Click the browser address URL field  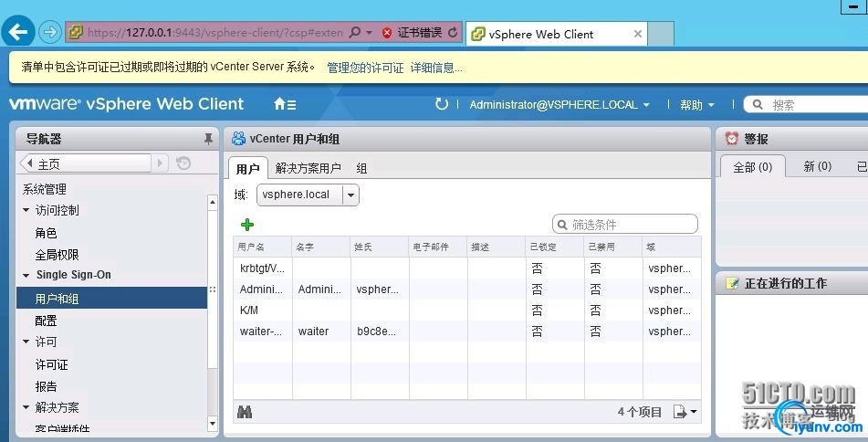[214, 33]
